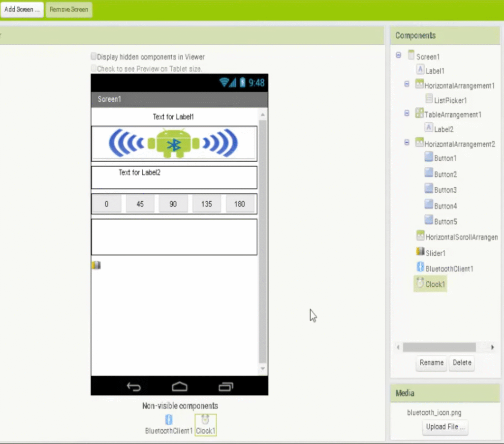Click the Slider1 control in the viewer
This screenshot has height=444, width=504.
pyautogui.click(x=96, y=265)
